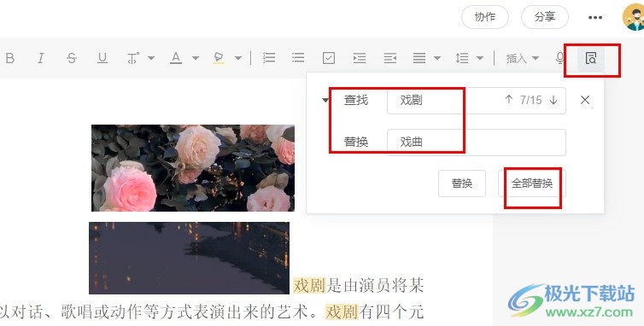Click the line spacing icon

pos(462,58)
